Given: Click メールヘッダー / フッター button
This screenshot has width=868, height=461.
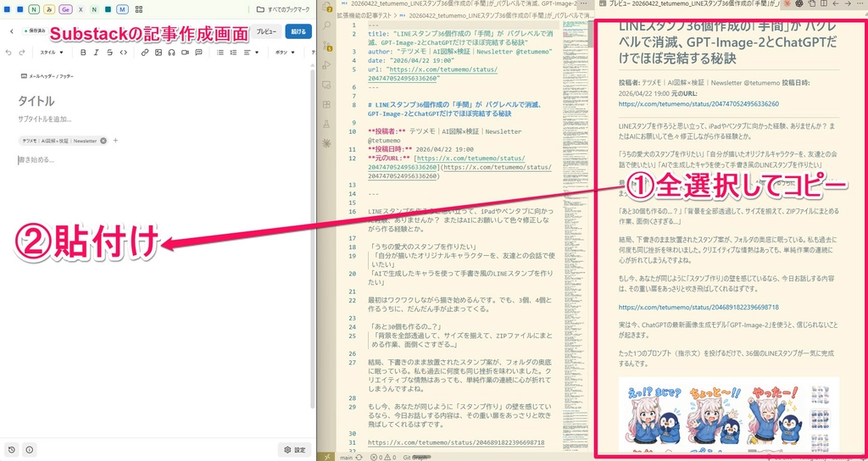Looking at the screenshot, I should coord(47,75).
